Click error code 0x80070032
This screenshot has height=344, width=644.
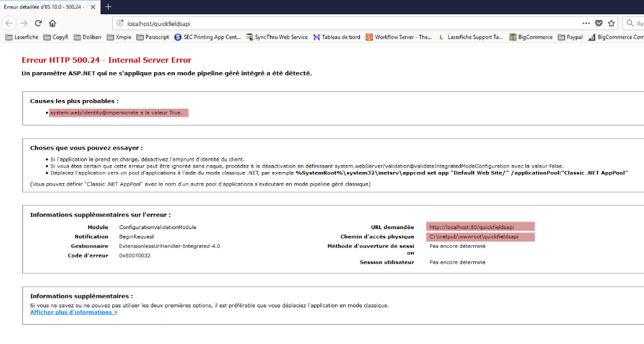pos(135,256)
